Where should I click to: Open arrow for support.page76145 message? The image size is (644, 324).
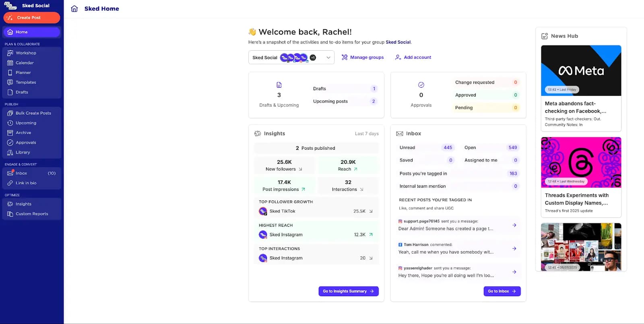click(x=514, y=225)
